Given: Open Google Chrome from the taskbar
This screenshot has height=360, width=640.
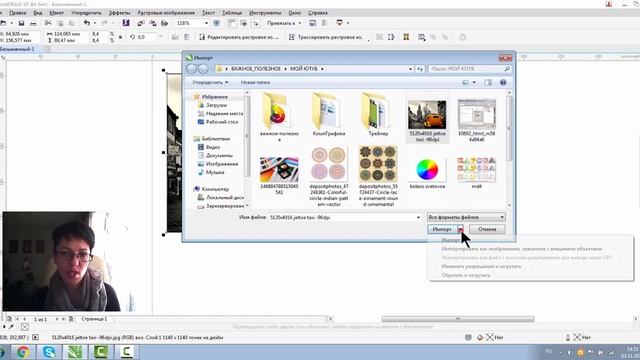Looking at the screenshot, I should 23,352.
